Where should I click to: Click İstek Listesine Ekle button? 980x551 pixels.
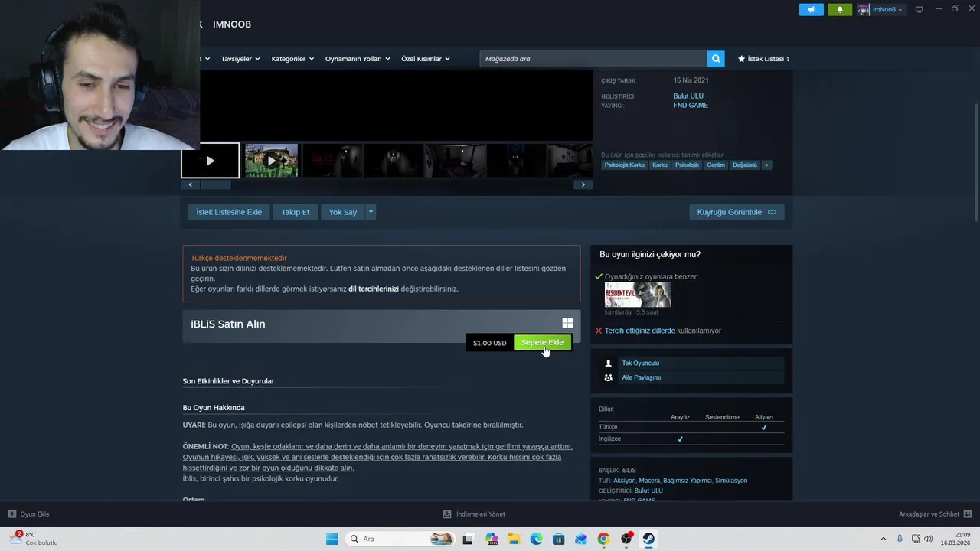pyautogui.click(x=229, y=212)
